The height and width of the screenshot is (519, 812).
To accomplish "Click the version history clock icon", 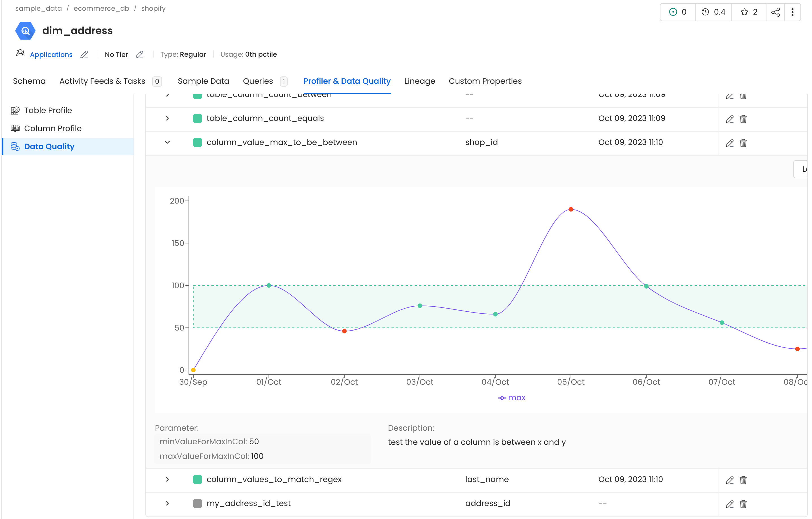I will (705, 12).
